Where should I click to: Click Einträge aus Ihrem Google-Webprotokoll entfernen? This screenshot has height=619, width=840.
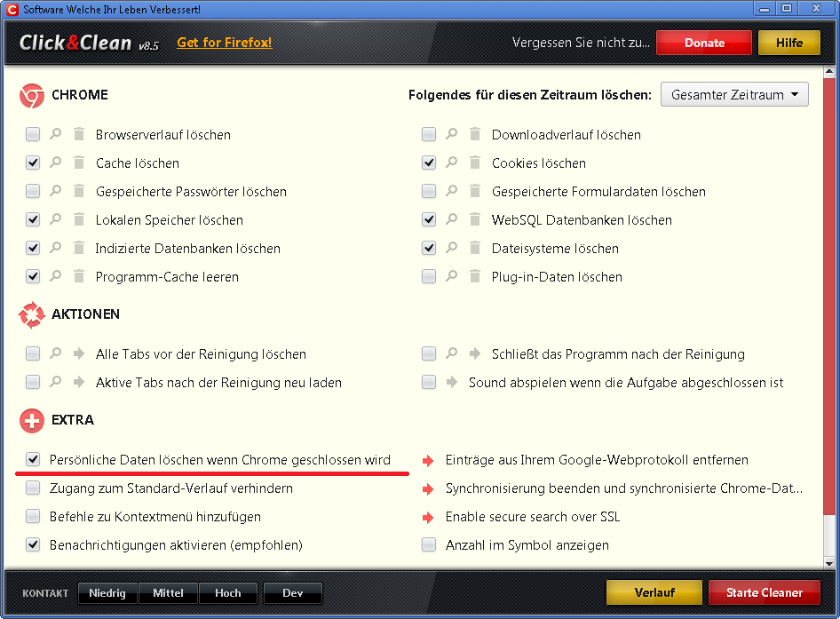point(597,460)
